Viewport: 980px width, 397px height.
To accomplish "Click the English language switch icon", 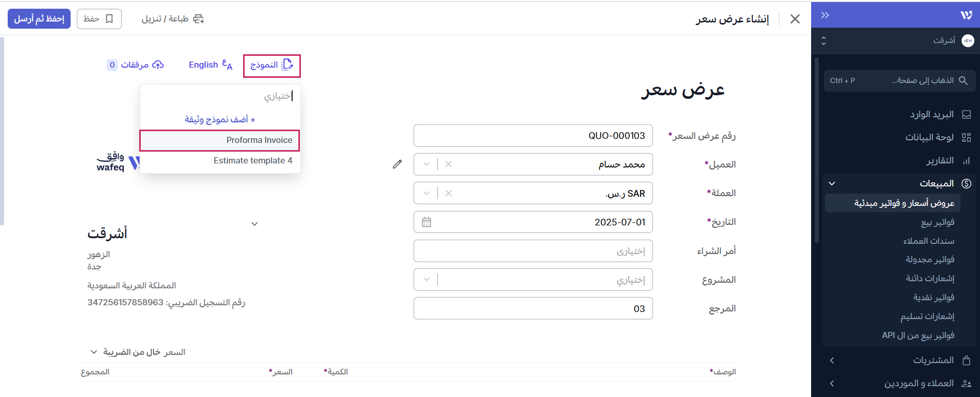I will (227, 65).
